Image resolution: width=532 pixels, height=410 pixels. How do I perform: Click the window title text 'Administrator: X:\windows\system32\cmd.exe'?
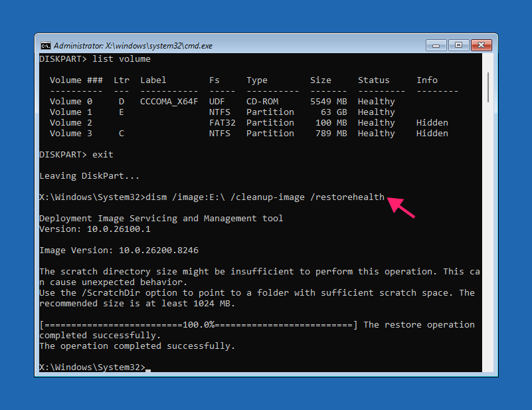[133, 46]
